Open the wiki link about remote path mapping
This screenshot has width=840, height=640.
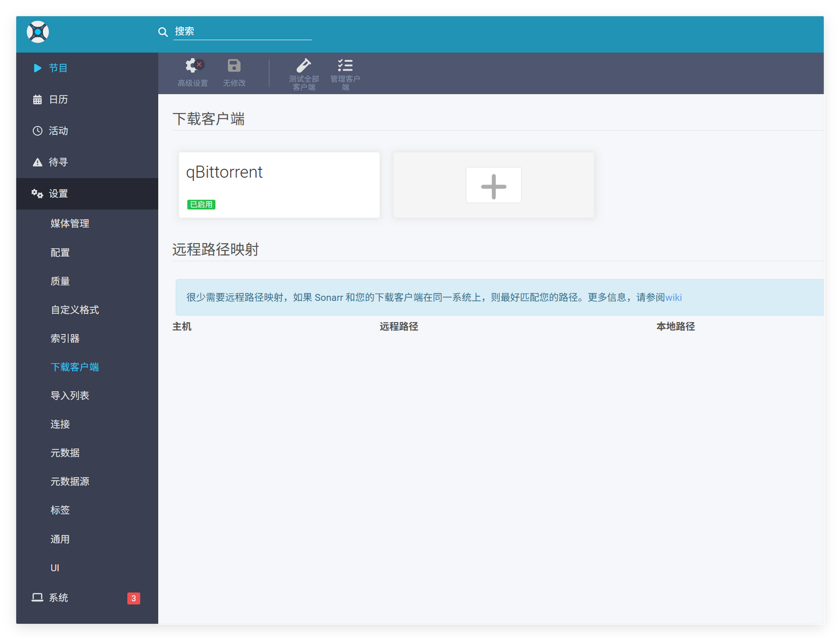(x=674, y=297)
